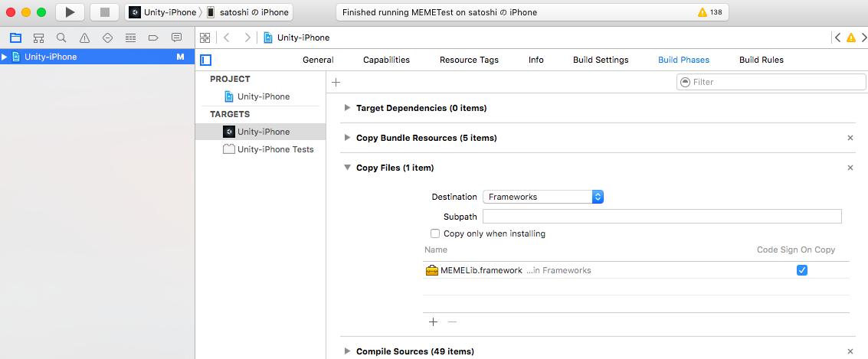
Task: Go back in editor history
Action: [227, 38]
